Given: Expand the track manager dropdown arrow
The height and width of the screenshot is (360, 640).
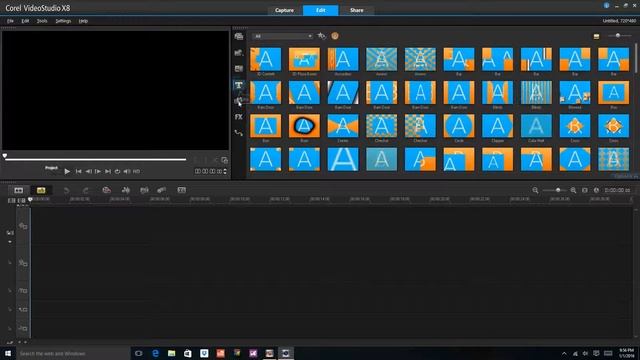Looking at the screenshot, I should (x=10, y=242).
